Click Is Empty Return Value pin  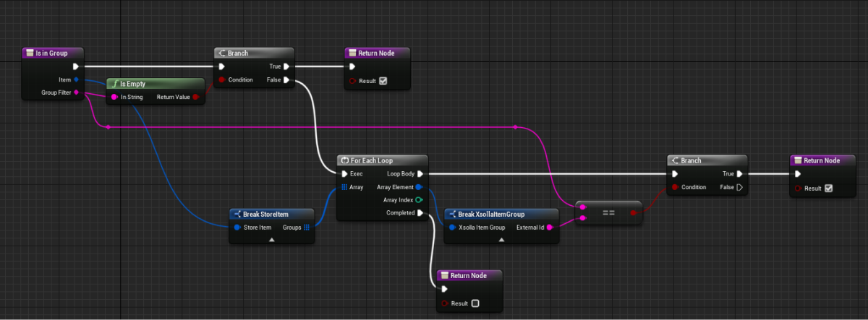tap(196, 97)
